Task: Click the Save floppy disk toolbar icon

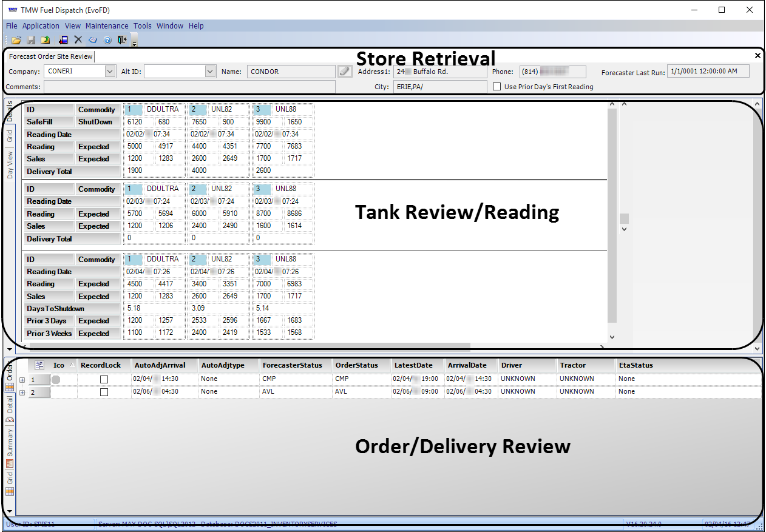Action: tap(31, 40)
